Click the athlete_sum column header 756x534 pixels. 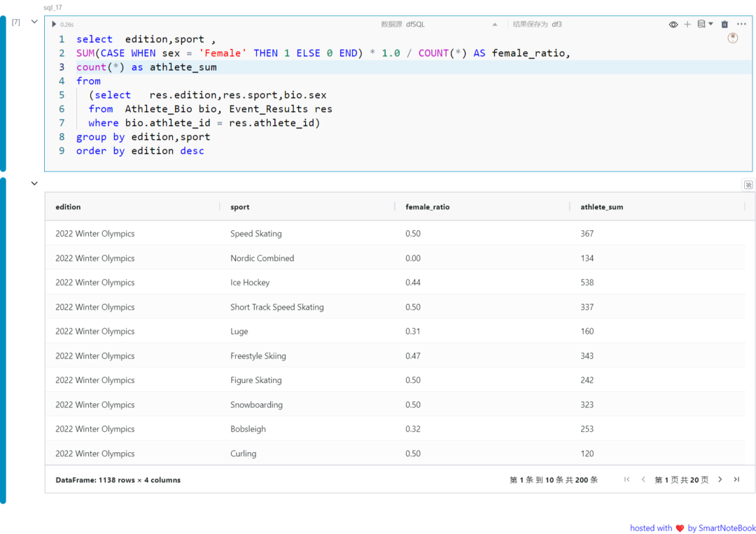click(601, 207)
